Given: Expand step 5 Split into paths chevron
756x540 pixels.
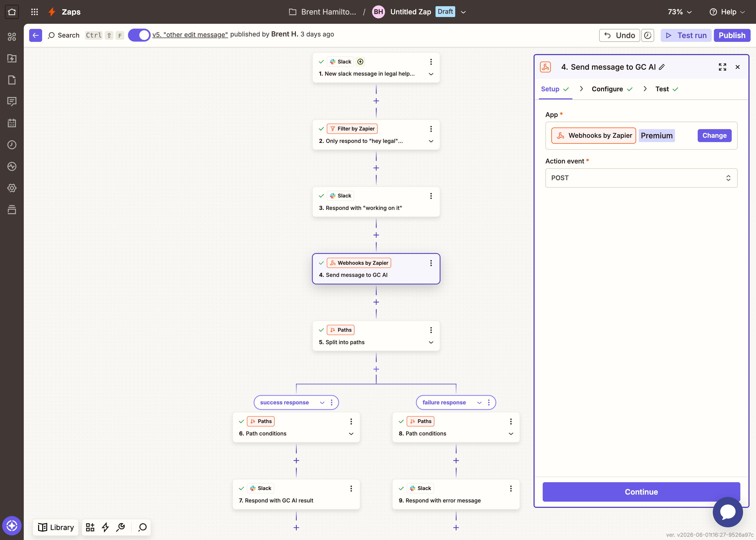Looking at the screenshot, I should click(431, 342).
